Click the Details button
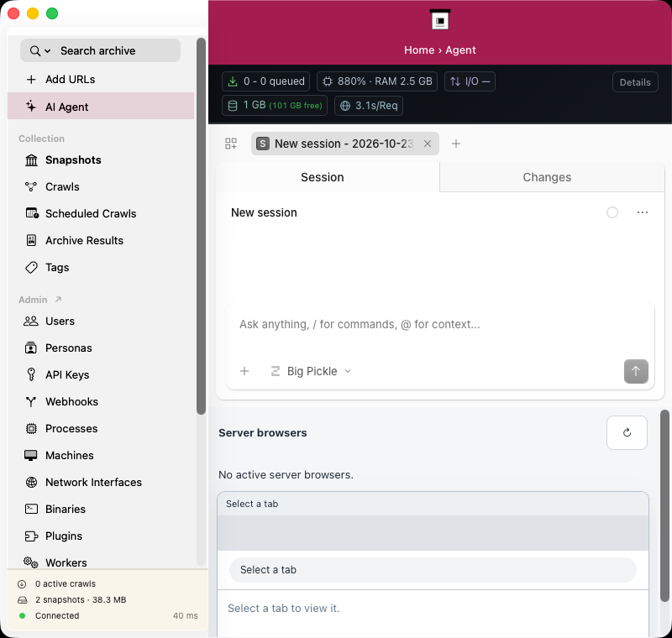The image size is (672, 638). click(x=635, y=82)
